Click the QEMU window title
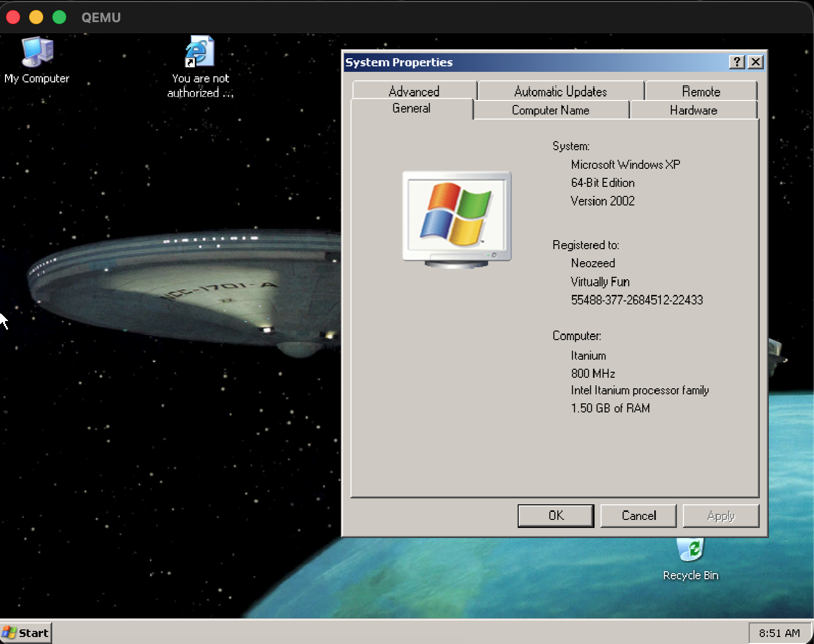This screenshot has width=814, height=644. pyautogui.click(x=101, y=18)
